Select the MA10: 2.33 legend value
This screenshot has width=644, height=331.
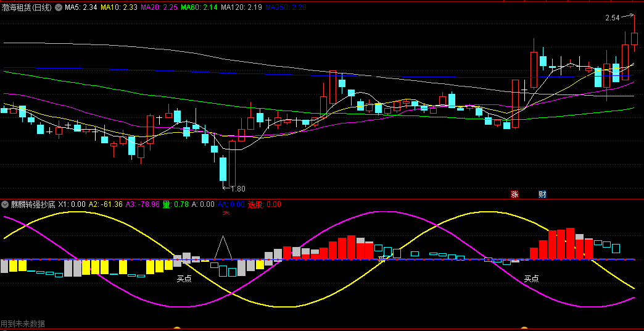tap(118, 7)
